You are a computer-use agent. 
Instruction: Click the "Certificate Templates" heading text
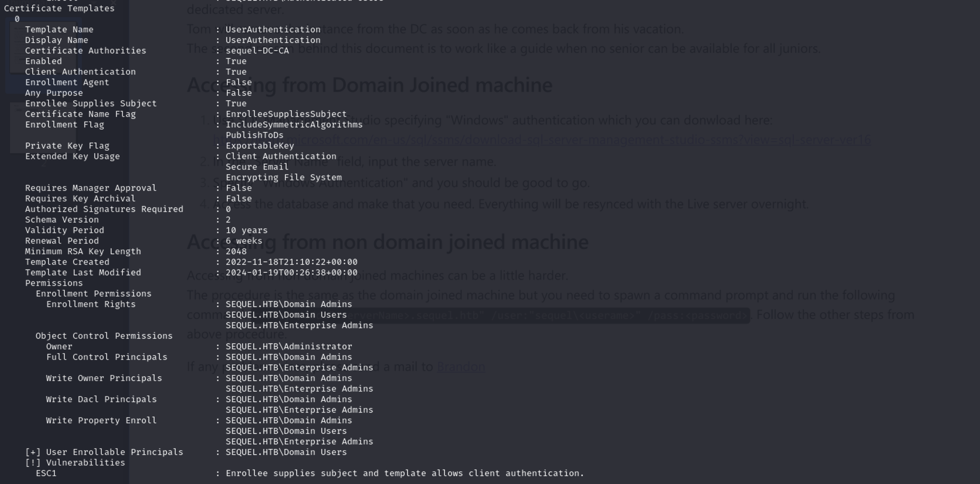click(59, 8)
